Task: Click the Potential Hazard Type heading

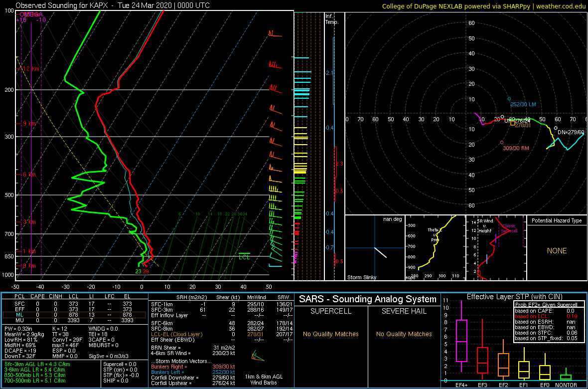Action: pyautogui.click(x=557, y=221)
